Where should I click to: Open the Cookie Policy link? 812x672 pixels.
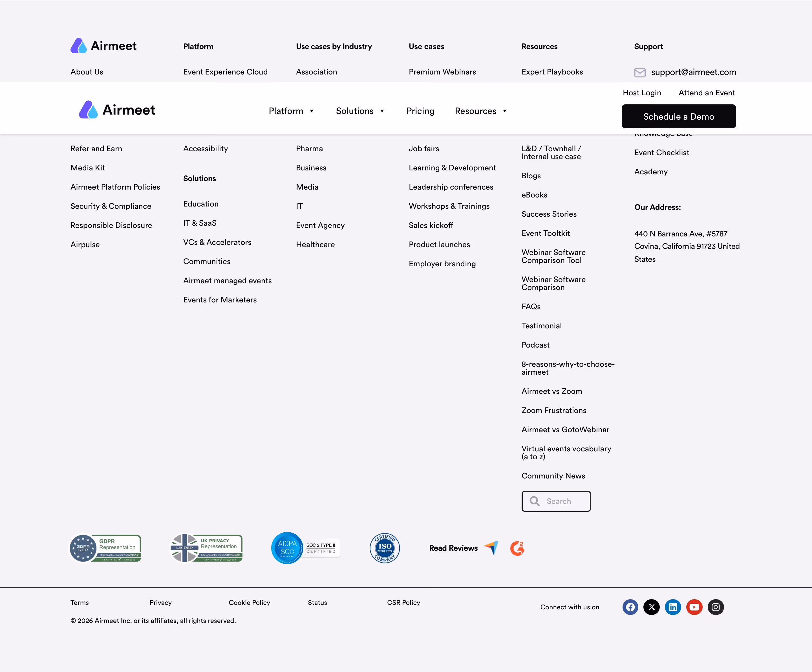coord(250,602)
